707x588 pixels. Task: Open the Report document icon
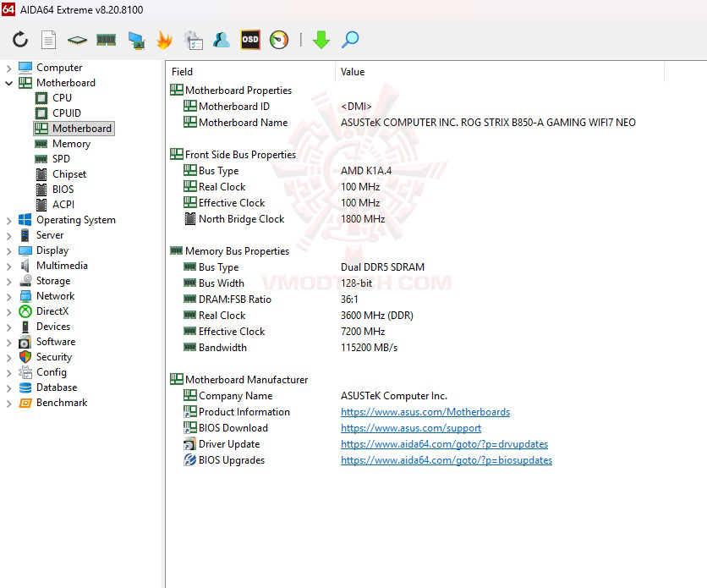pos(49,40)
